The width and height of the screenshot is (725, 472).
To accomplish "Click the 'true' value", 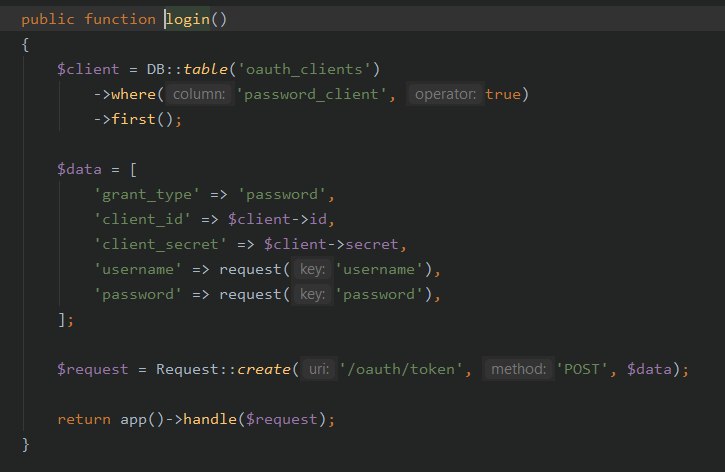I will click(x=503, y=94).
